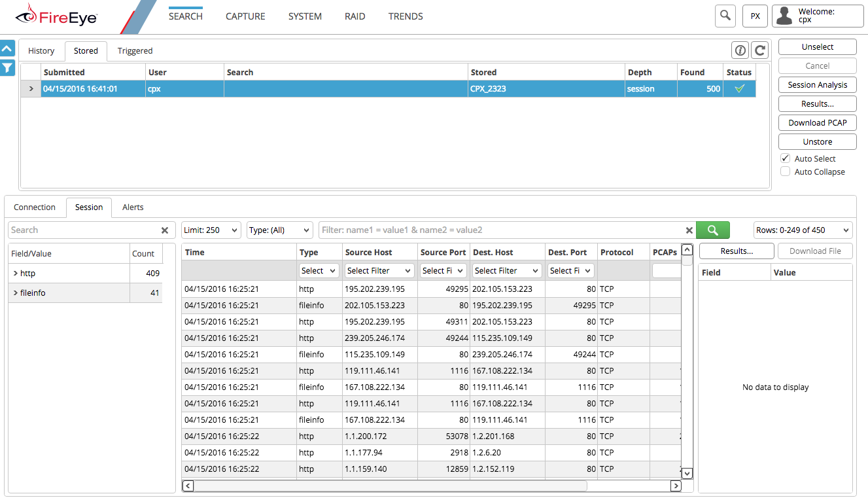Viewport: 868px width, 498px height.
Task: Click the horizontal scrollbar thumb
Action: 391,486
